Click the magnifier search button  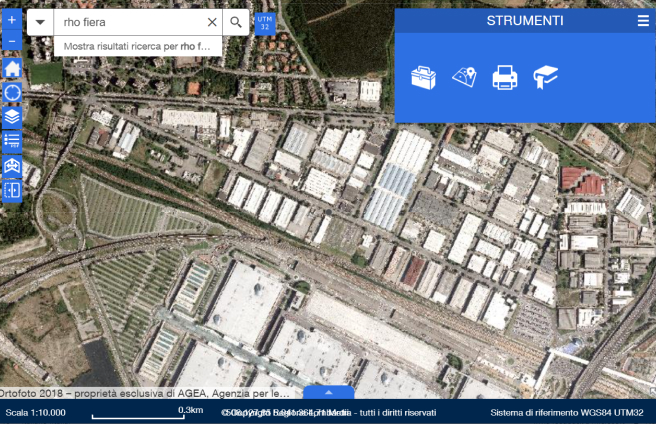[x=236, y=22]
